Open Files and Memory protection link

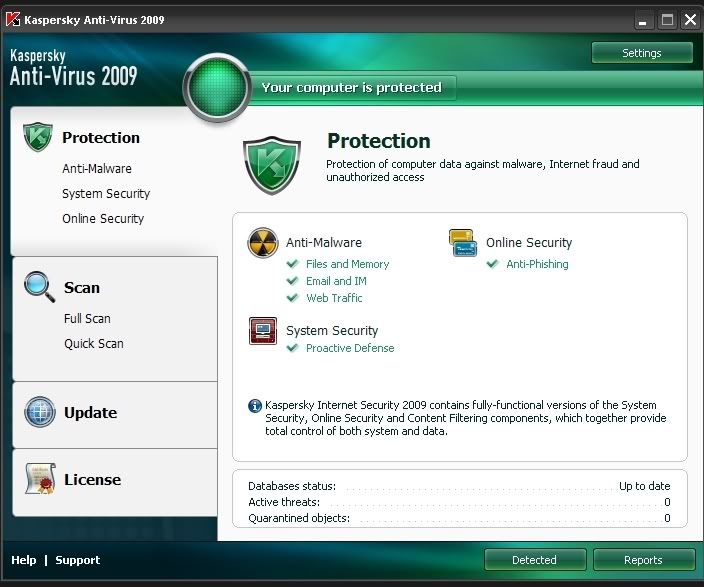(x=348, y=264)
